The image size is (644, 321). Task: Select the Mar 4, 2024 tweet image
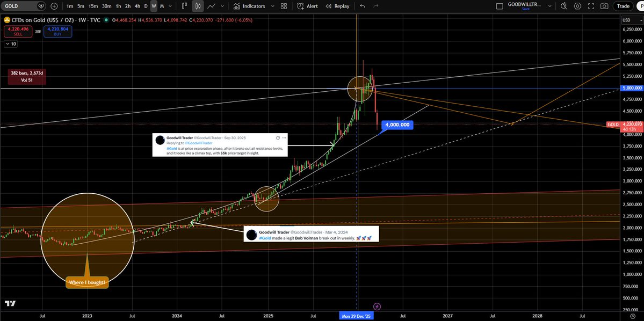click(x=311, y=234)
